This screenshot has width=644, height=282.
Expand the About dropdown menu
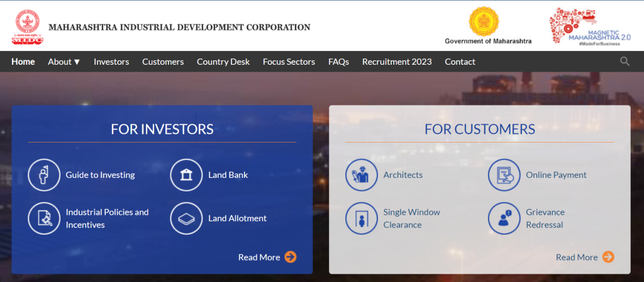coord(64,62)
